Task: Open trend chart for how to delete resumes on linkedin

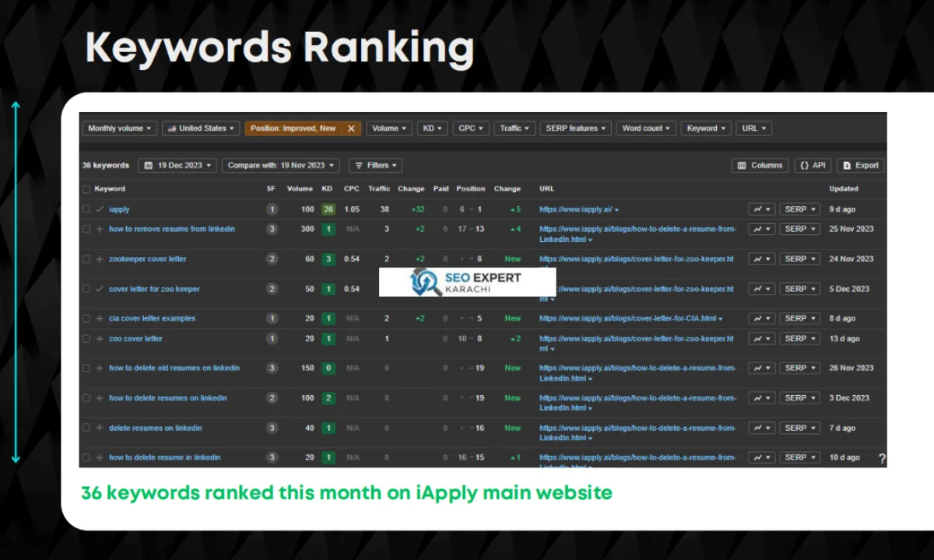Action: click(x=762, y=398)
